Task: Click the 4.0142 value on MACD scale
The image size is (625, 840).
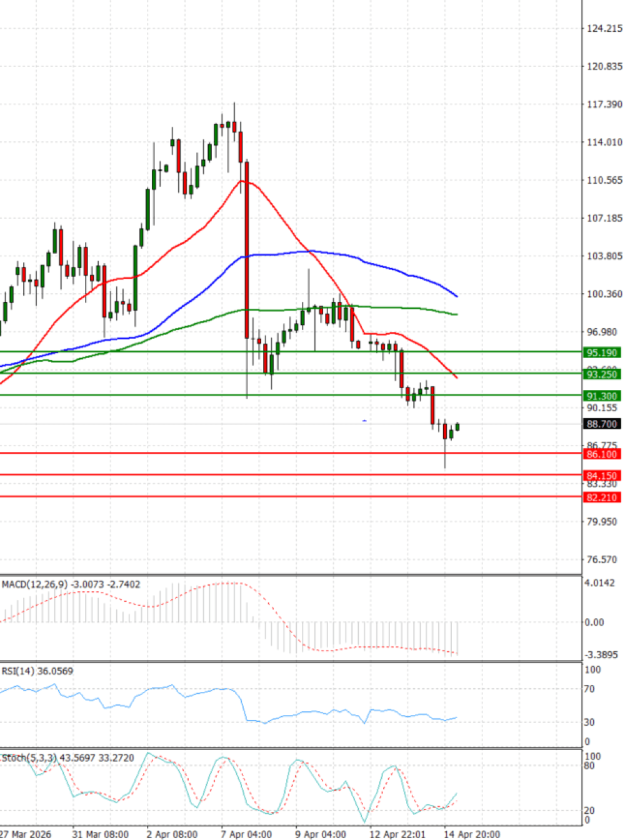Action: [599, 583]
